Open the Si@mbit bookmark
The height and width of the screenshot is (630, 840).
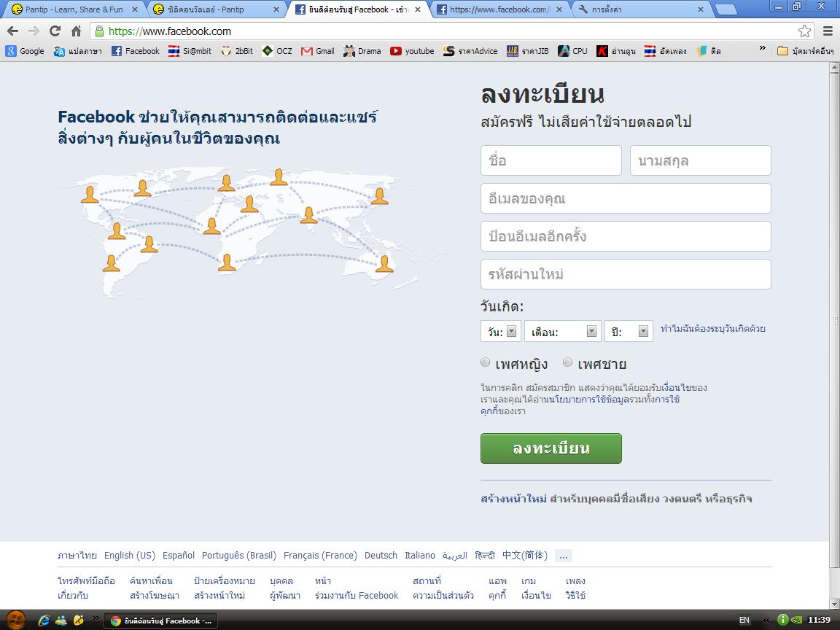pyautogui.click(x=190, y=51)
